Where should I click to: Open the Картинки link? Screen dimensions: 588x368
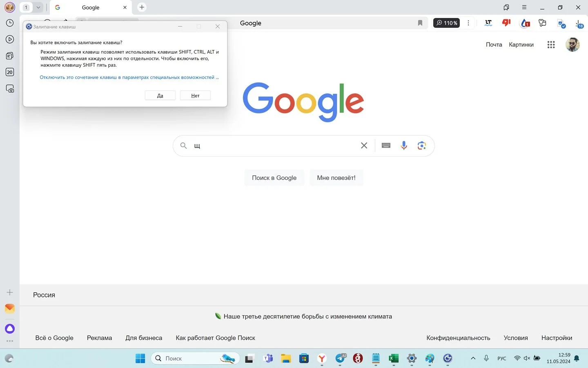click(521, 45)
